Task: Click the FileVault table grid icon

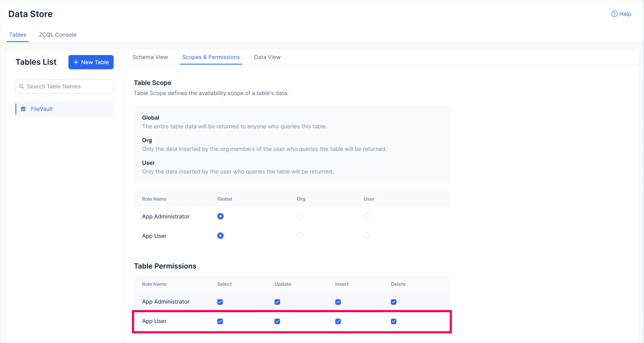Action: point(23,109)
